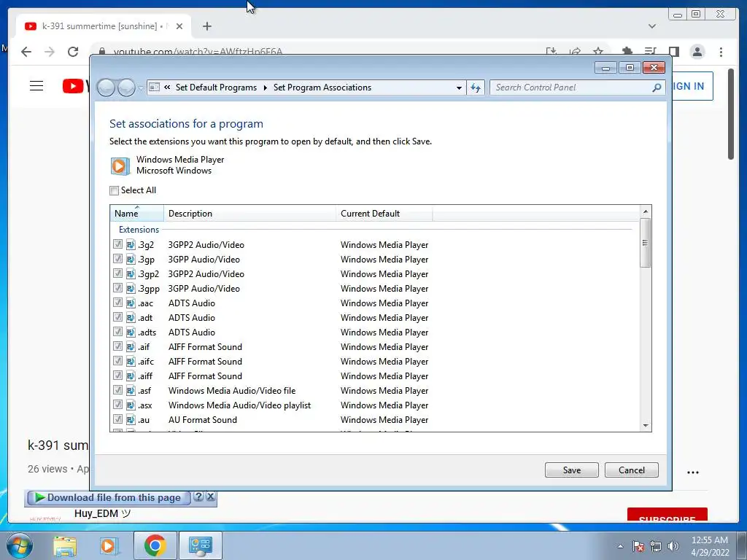Select Set Default Programs breadcrumb

[216, 87]
